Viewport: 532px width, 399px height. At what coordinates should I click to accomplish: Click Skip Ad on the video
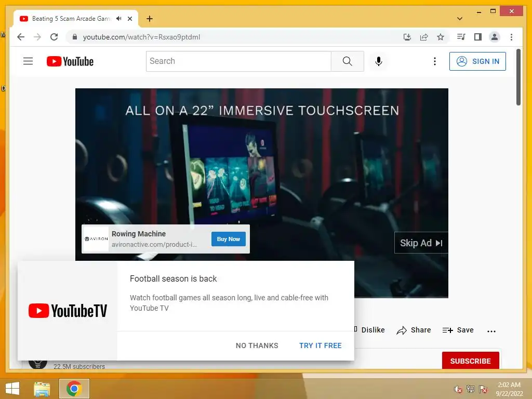point(421,243)
